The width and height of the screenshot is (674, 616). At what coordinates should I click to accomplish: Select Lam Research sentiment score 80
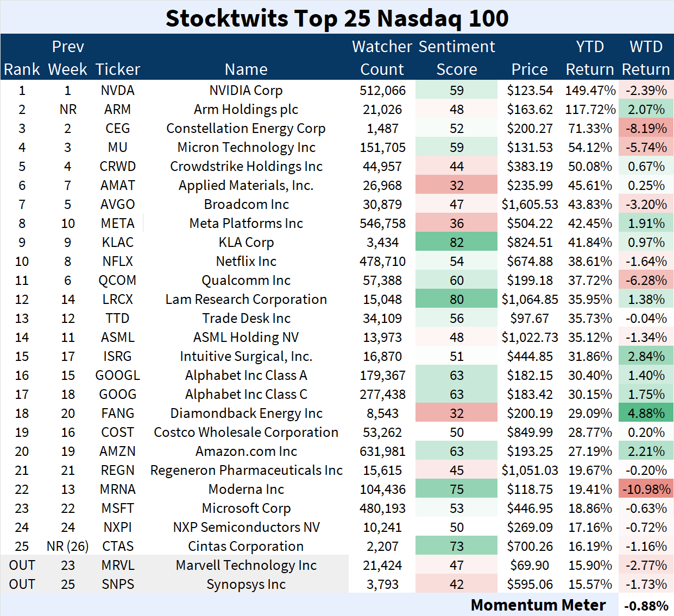coord(456,300)
